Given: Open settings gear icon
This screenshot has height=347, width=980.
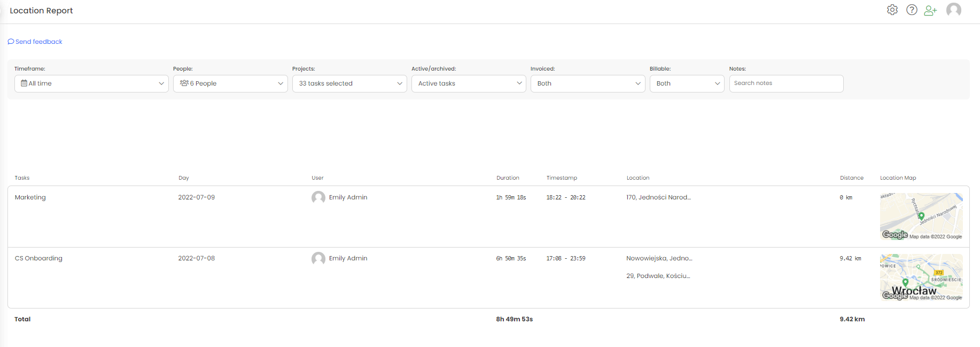Looking at the screenshot, I should coord(892,10).
